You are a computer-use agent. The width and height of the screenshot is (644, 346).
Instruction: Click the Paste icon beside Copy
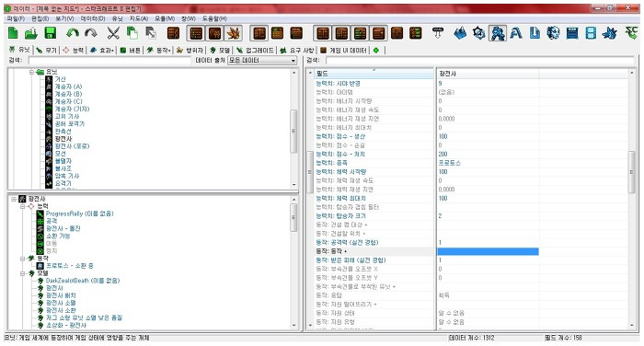coord(151,33)
